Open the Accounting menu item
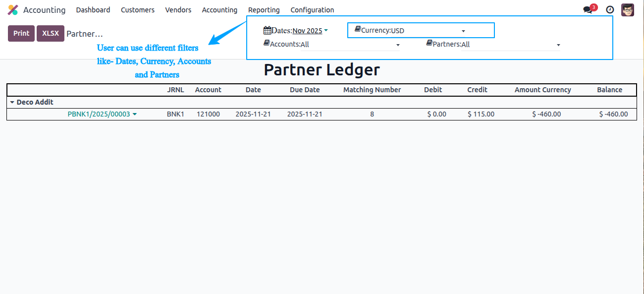This screenshot has height=294, width=644. 219,10
